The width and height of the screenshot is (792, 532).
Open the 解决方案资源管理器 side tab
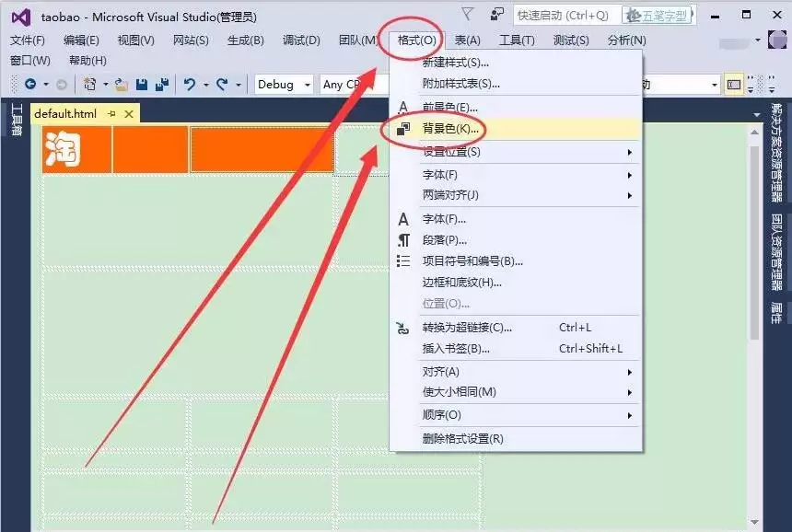pyautogui.click(x=776, y=153)
